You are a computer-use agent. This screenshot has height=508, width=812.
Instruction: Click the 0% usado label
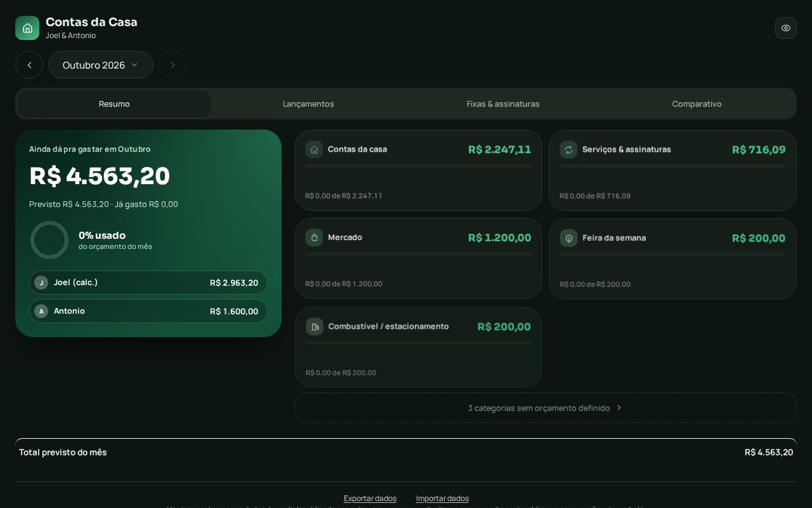click(x=102, y=235)
